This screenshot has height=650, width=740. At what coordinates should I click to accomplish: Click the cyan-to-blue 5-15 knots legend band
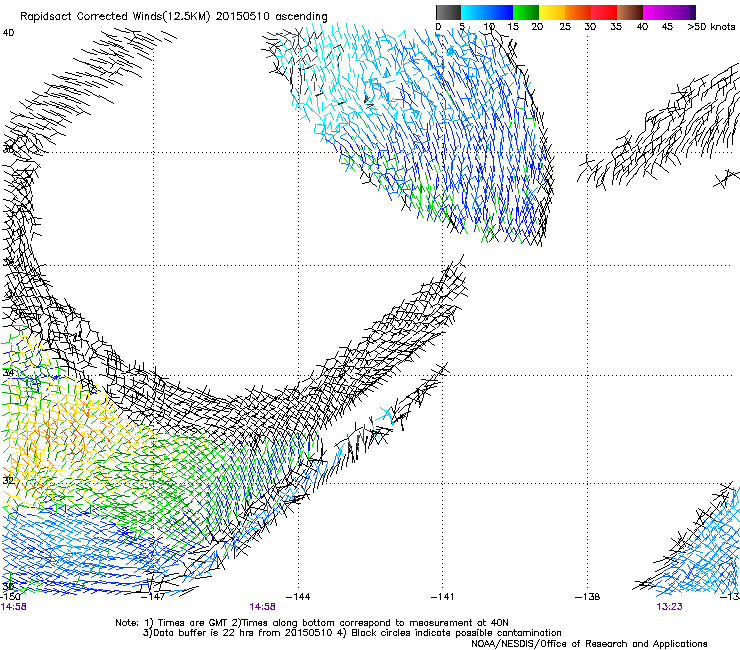[x=487, y=12]
